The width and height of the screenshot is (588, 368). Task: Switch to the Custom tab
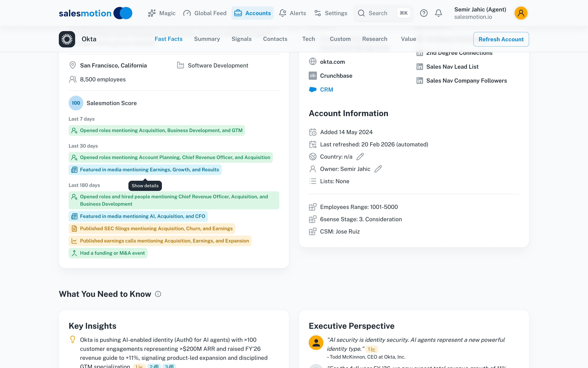[340, 39]
